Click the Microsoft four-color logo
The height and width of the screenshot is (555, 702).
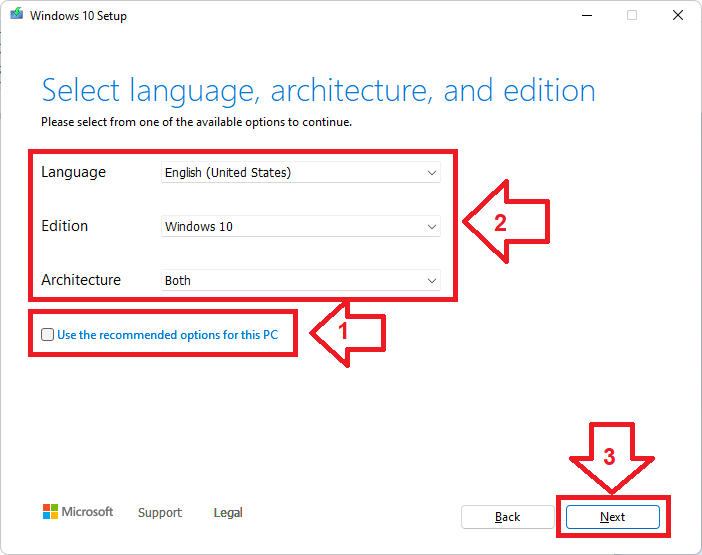(50, 512)
